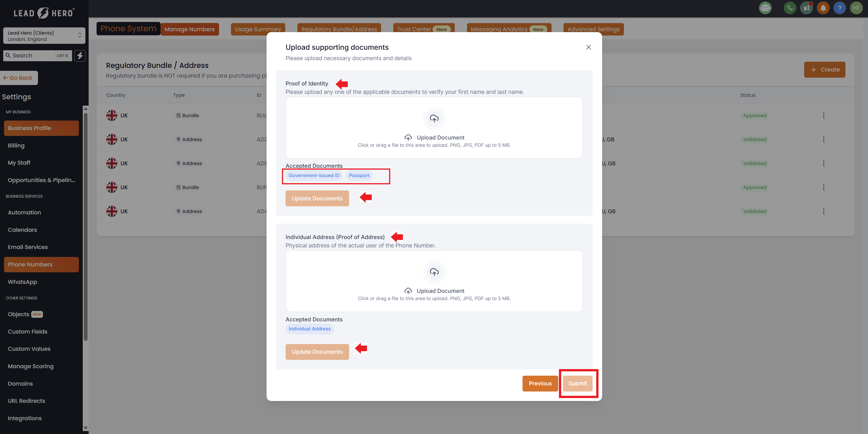Viewport: 868px width, 434px height.
Task: Open actions menu for first UK Bundle row
Action: [823, 116]
